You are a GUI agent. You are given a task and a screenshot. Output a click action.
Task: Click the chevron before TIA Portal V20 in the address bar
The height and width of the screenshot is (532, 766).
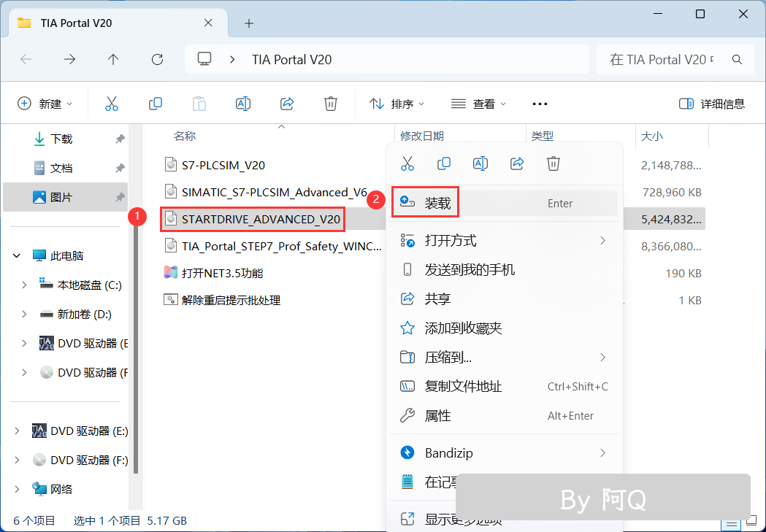tap(232, 60)
